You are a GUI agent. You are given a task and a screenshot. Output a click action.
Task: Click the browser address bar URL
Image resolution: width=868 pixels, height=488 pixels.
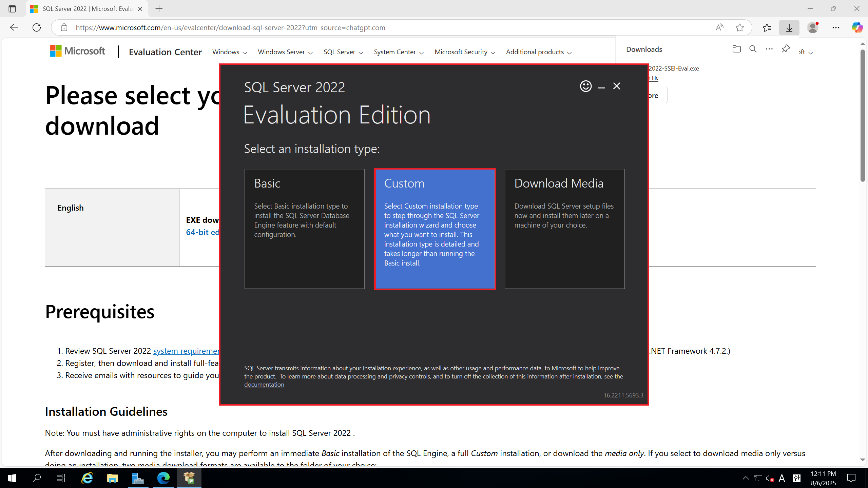[x=230, y=27]
